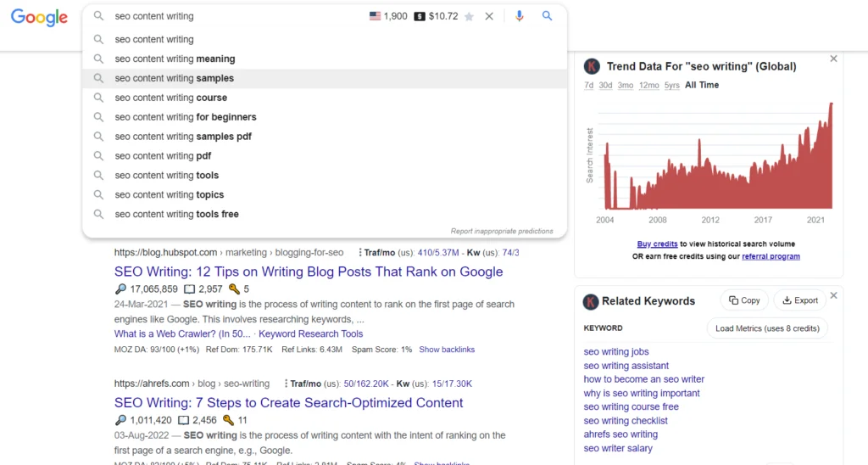
Task: Choose suggestion 'seo content writing samples pdf'
Action: coord(325,137)
